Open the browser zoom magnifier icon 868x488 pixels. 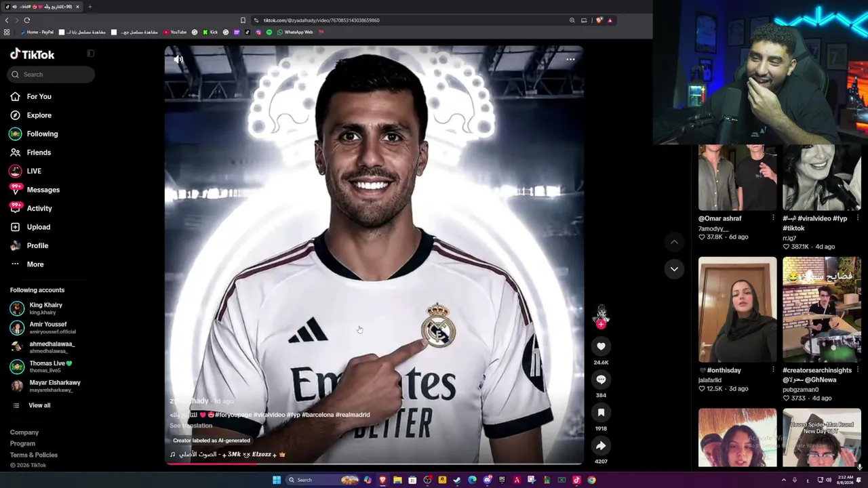[x=572, y=20]
